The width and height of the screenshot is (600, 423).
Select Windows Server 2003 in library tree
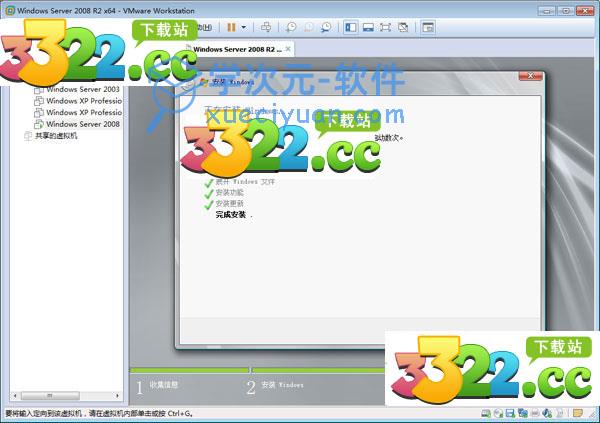[83, 89]
